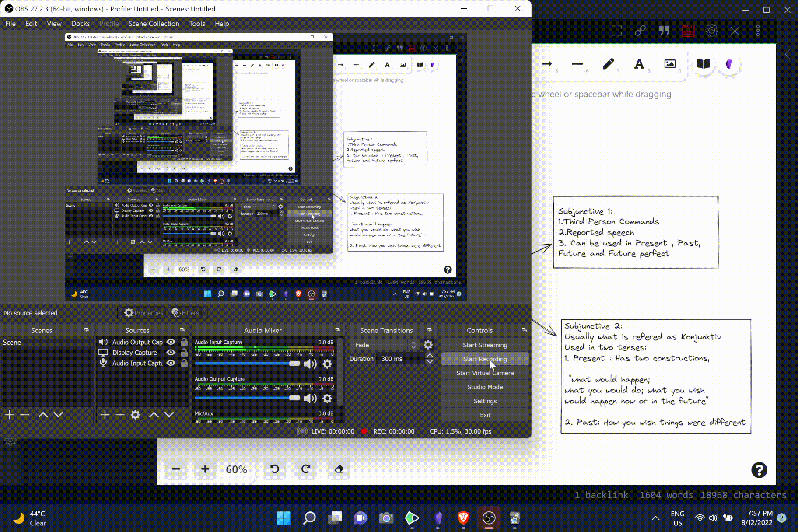Add a new source with the plus icon

104,415
